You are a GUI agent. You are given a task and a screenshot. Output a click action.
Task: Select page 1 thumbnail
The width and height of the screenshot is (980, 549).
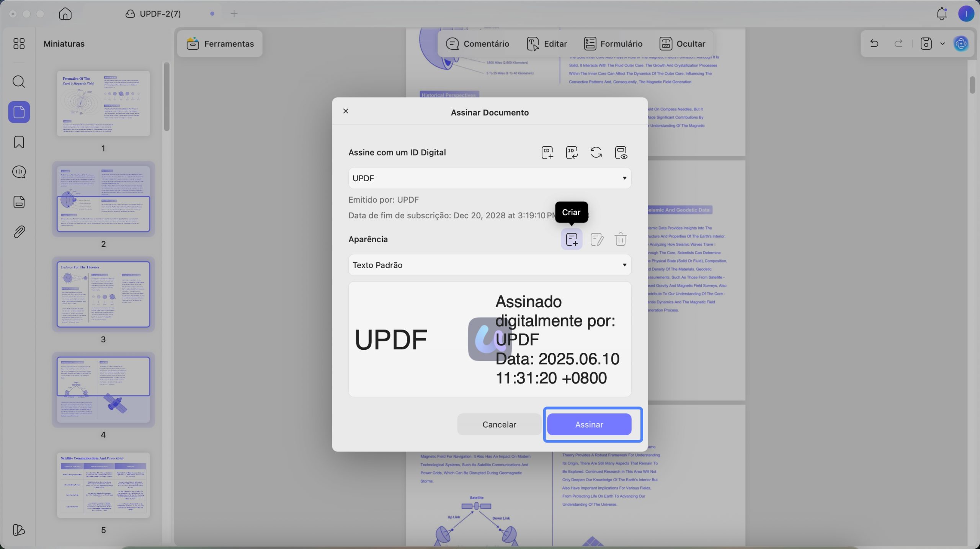(x=103, y=103)
